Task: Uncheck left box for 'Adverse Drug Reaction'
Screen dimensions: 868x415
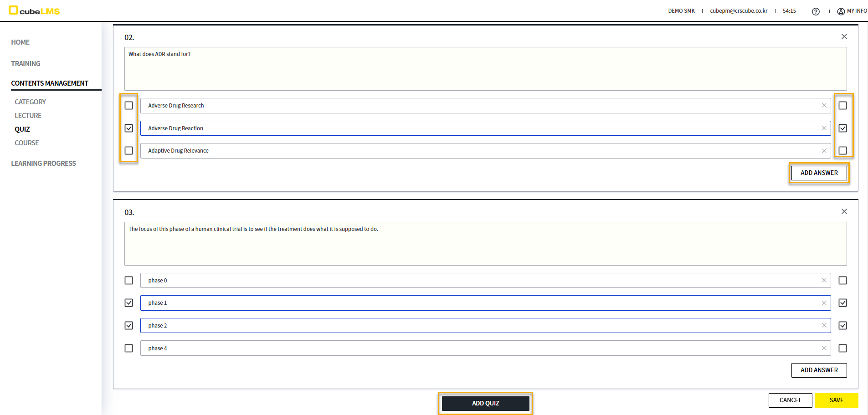Action: click(129, 128)
